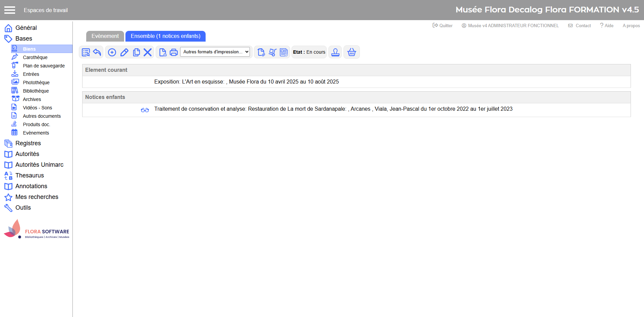Click the pencil edit icon

point(124,52)
